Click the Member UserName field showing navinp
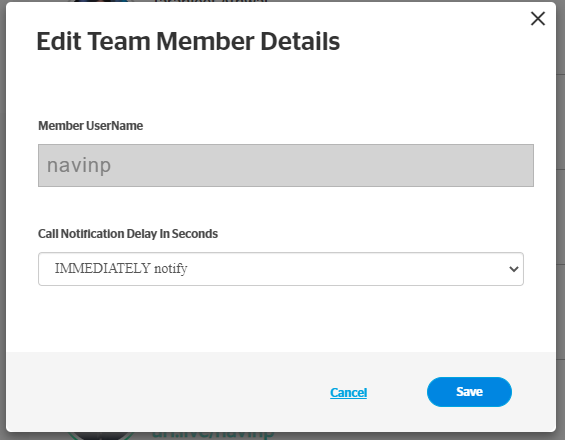 click(x=286, y=165)
